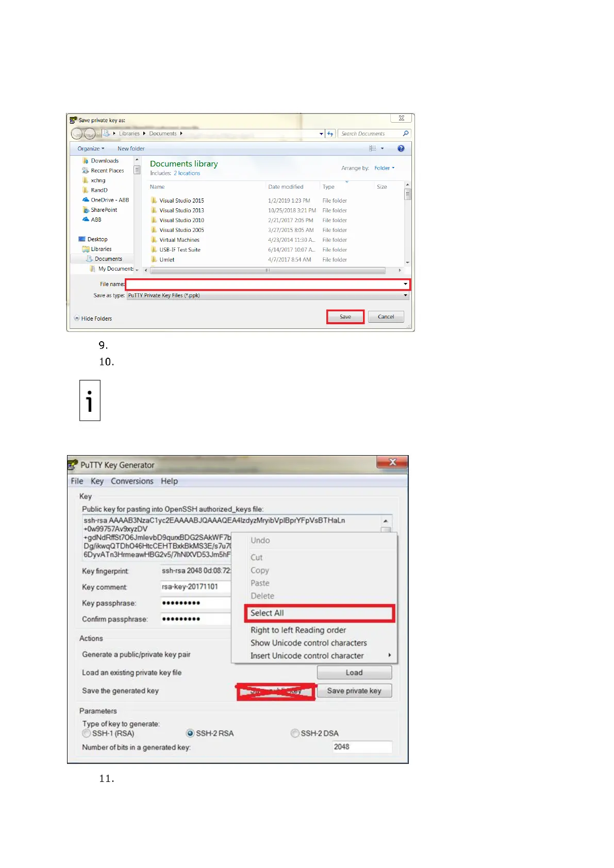Open the view options dropdown arrow

[x=382, y=148]
